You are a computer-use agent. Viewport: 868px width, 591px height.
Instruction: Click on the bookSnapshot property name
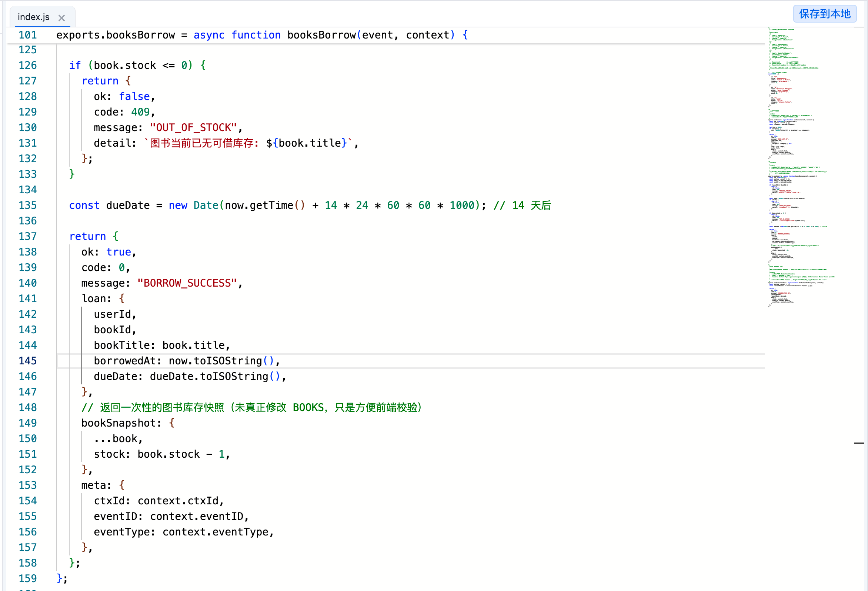118,423
